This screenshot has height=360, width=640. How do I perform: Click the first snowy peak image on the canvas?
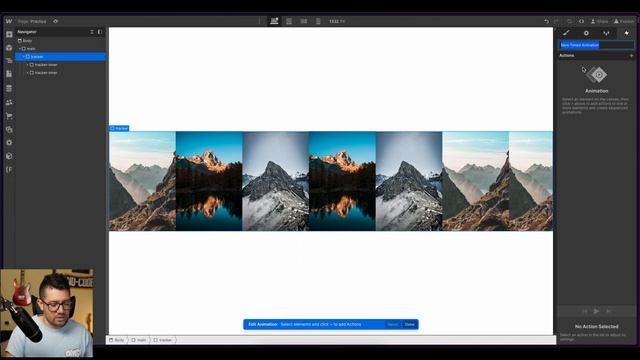pos(276,181)
